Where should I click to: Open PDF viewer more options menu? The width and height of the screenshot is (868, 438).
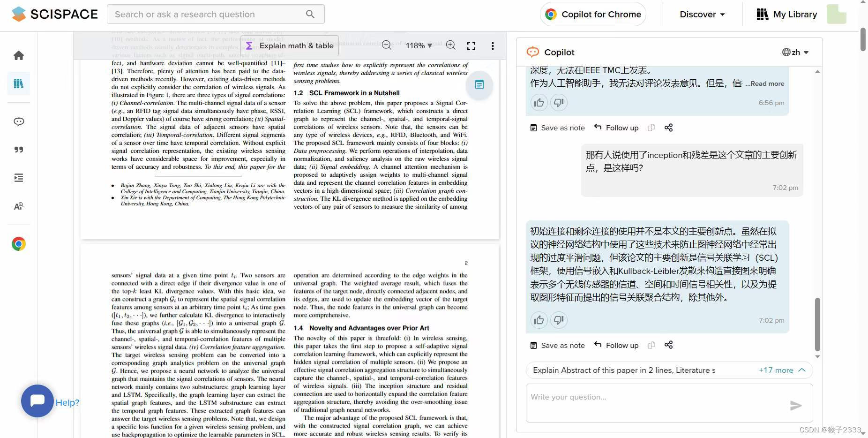(493, 45)
